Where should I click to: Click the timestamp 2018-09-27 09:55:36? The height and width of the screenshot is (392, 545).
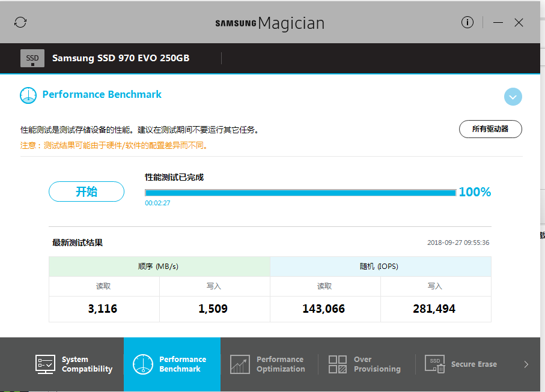pyautogui.click(x=458, y=243)
